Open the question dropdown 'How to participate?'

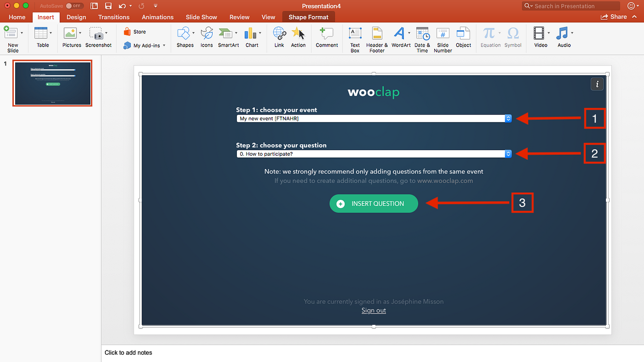374,154
